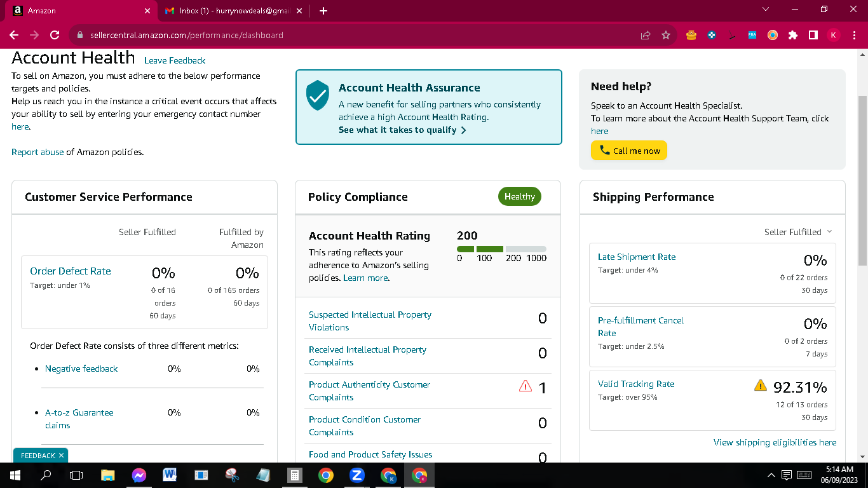
Task: Click the Valid Tracking Rate warning icon
Action: click(x=760, y=385)
